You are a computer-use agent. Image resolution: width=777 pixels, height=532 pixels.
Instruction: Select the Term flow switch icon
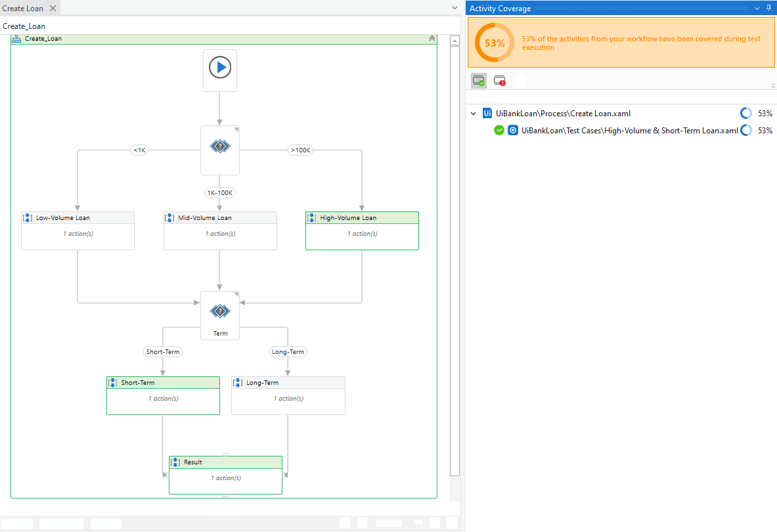[220, 311]
